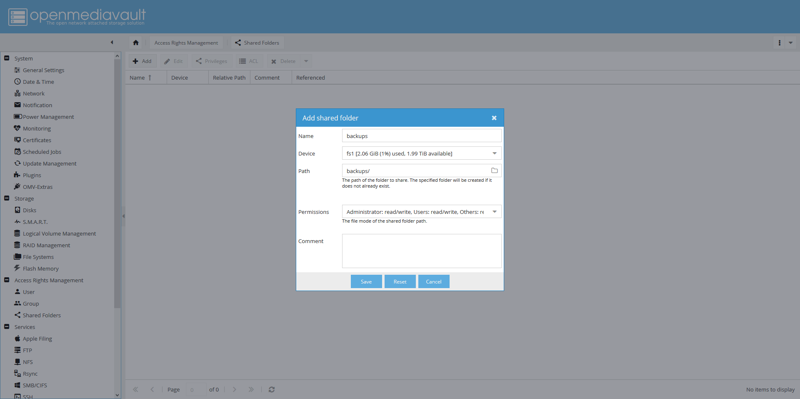Collapse Access Rights Management section
This screenshot has height=399, width=800.
click(7, 280)
